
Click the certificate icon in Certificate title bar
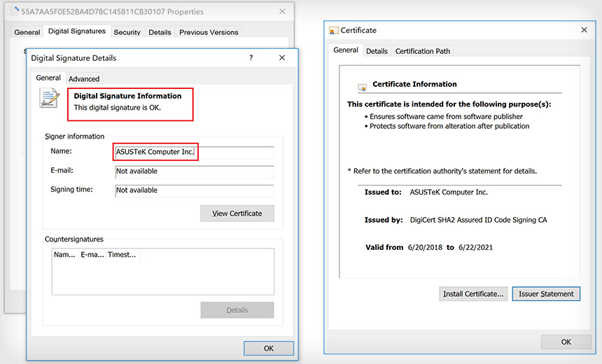[x=334, y=30]
